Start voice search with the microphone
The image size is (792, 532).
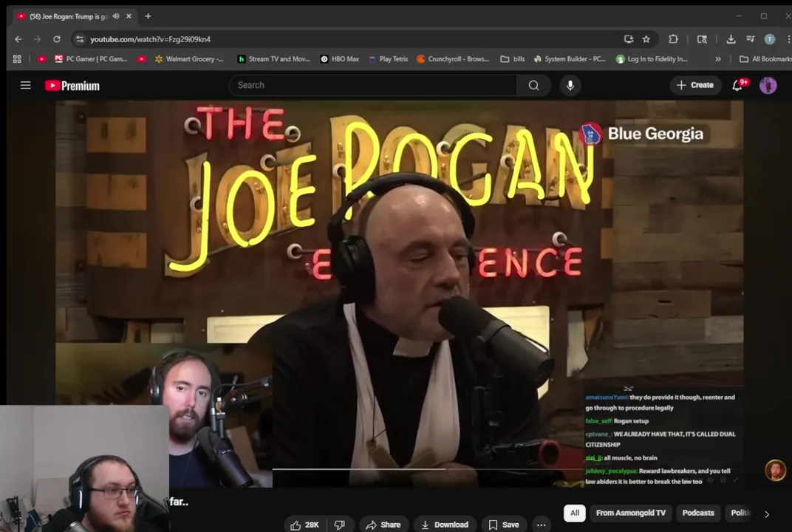pyautogui.click(x=570, y=86)
